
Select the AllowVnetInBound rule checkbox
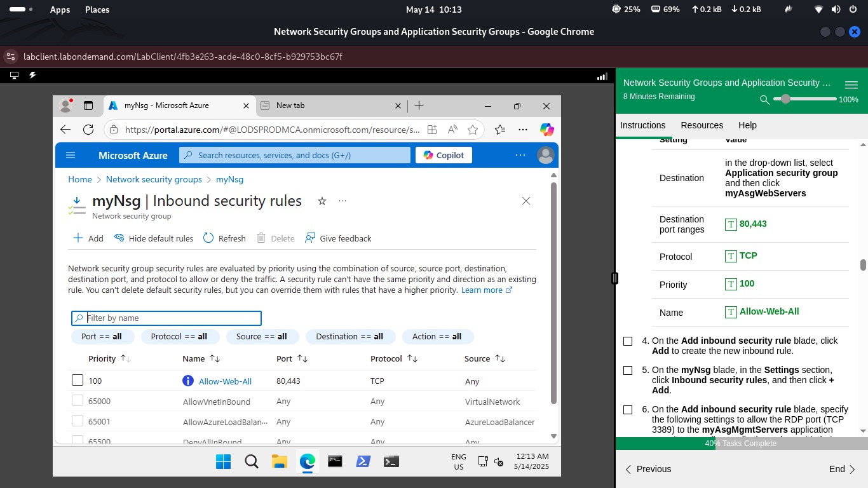78,400
